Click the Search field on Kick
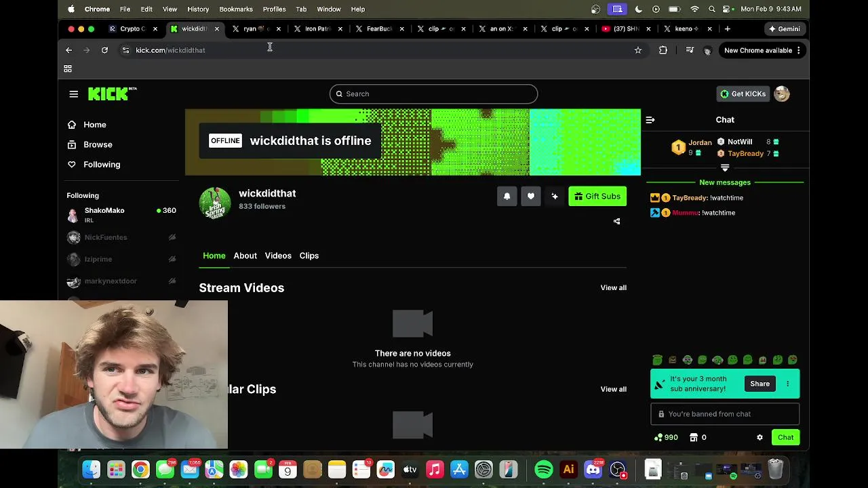This screenshot has height=488, width=868. tap(433, 94)
